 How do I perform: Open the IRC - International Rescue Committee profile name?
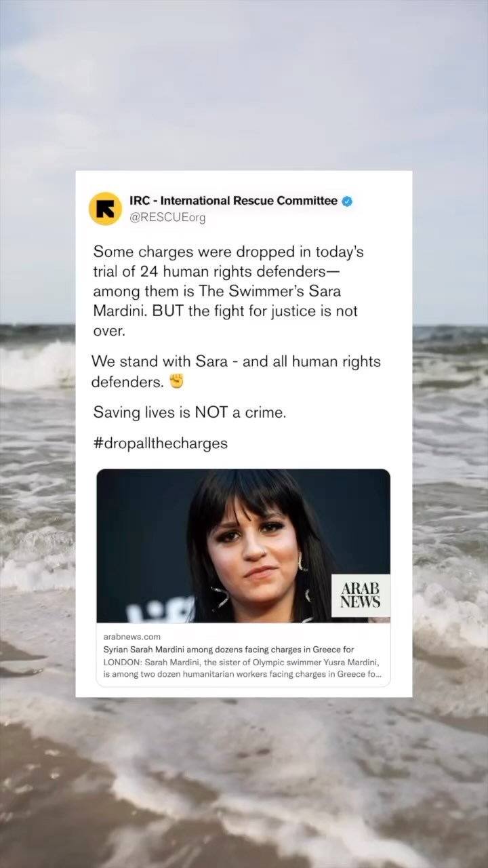(233, 201)
